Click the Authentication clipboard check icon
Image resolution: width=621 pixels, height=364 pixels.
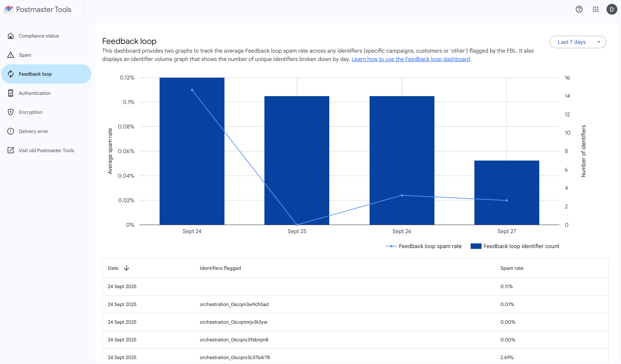11,93
